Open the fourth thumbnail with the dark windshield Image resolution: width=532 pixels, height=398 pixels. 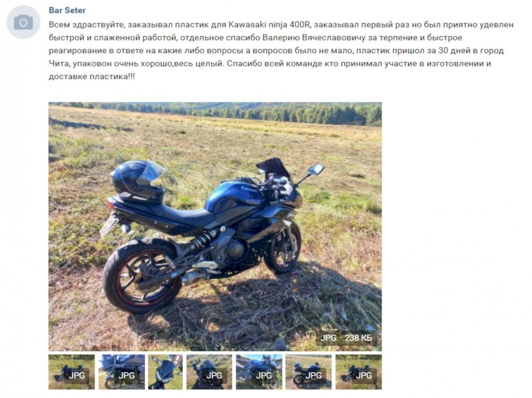pos(209,372)
